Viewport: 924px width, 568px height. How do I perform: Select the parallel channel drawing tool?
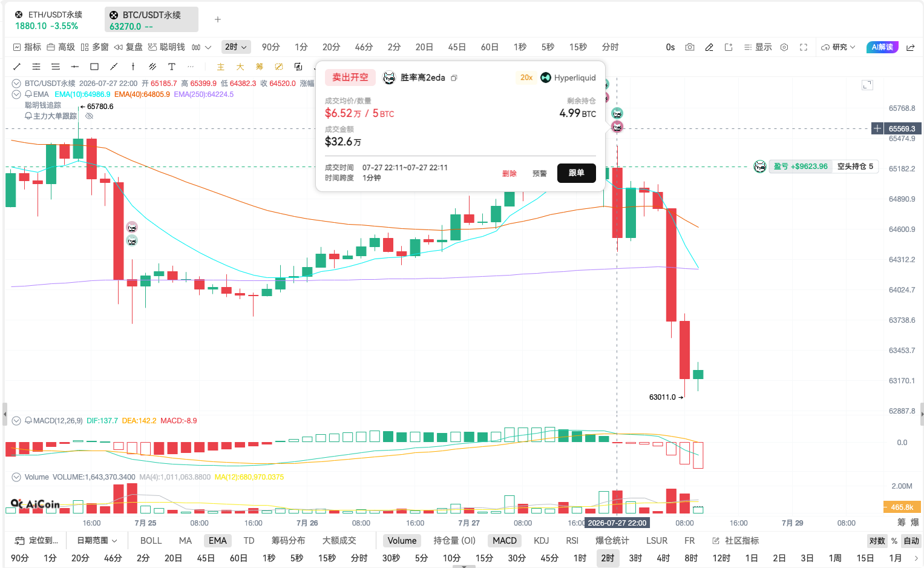(x=152, y=67)
